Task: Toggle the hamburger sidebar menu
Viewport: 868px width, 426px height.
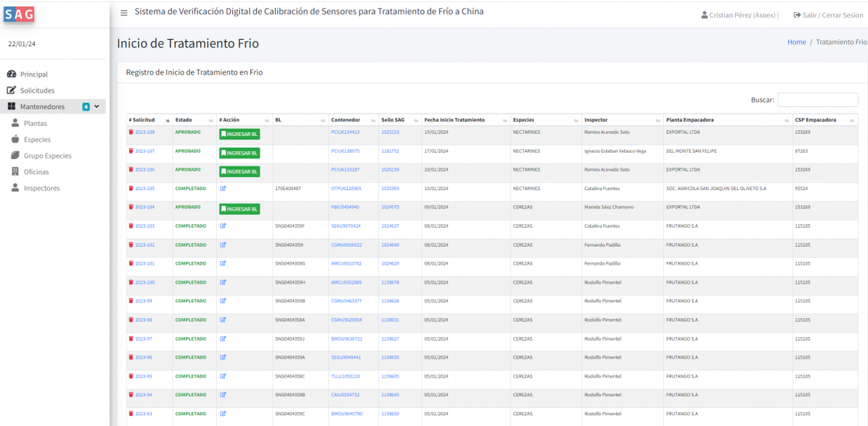Action: [124, 12]
